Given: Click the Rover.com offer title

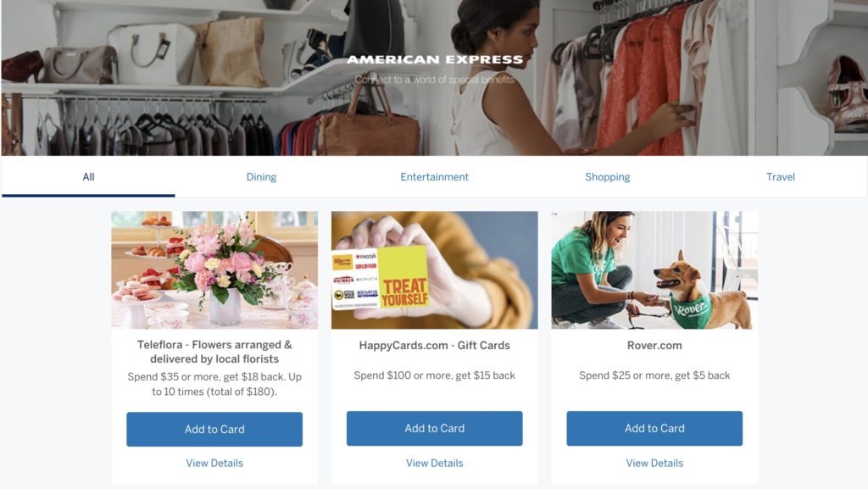Looking at the screenshot, I should [654, 345].
